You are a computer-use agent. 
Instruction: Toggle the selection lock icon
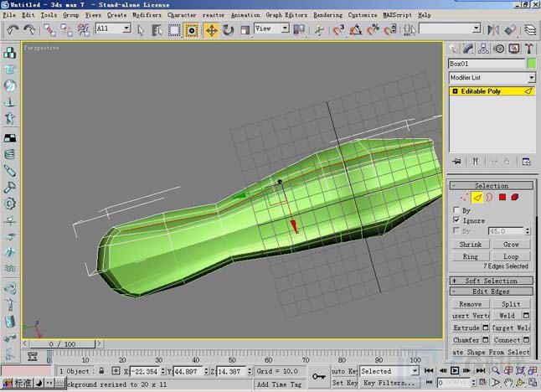(101, 371)
